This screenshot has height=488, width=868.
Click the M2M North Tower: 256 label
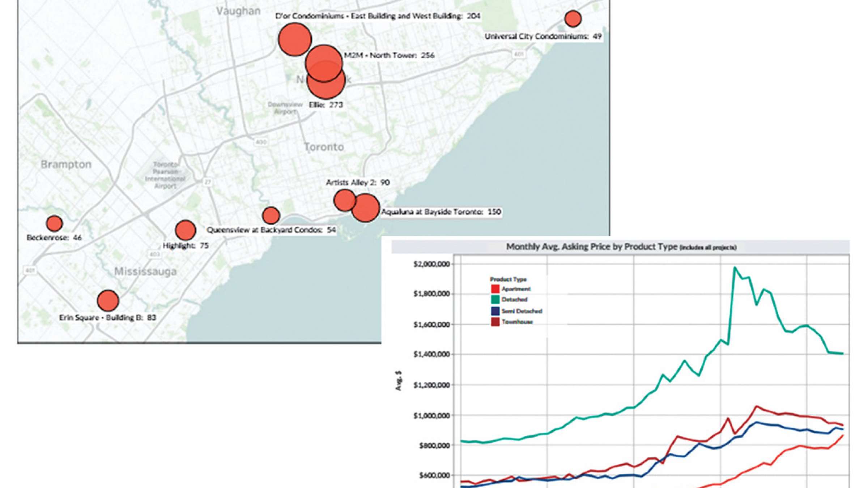(x=389, y=55)
